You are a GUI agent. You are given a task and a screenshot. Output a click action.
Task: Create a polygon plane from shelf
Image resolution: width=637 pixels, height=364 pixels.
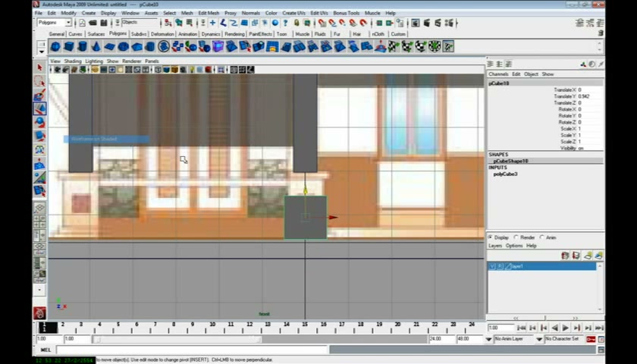(110, 47)
